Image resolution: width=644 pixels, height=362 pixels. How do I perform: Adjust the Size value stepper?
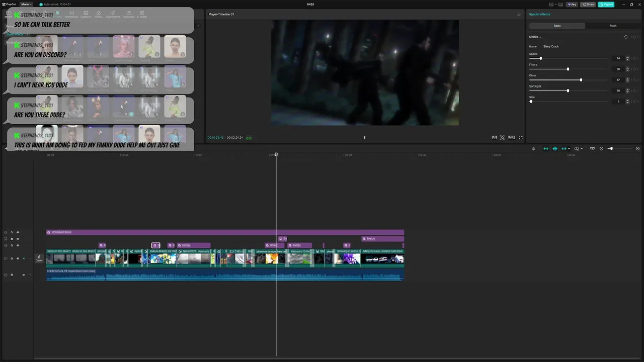tap(627, 102)
